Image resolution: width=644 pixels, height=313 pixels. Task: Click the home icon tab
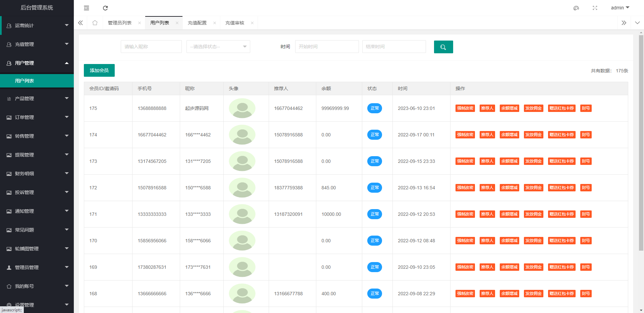point(95,23)
